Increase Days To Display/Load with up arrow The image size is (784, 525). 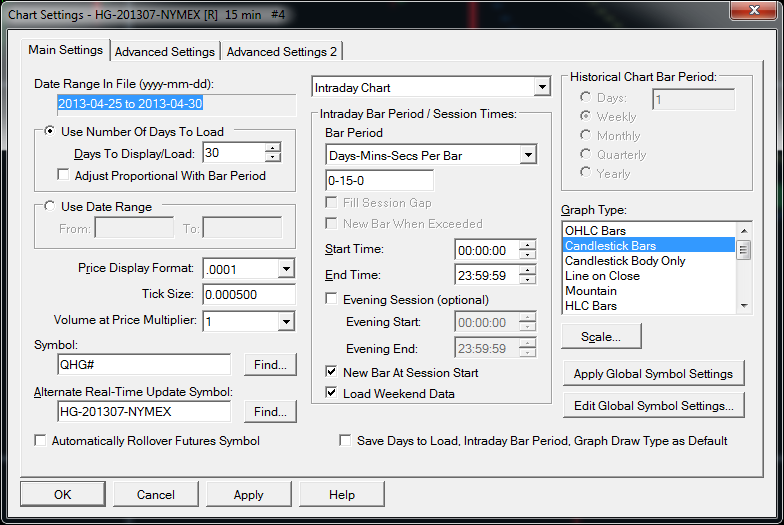273,148
